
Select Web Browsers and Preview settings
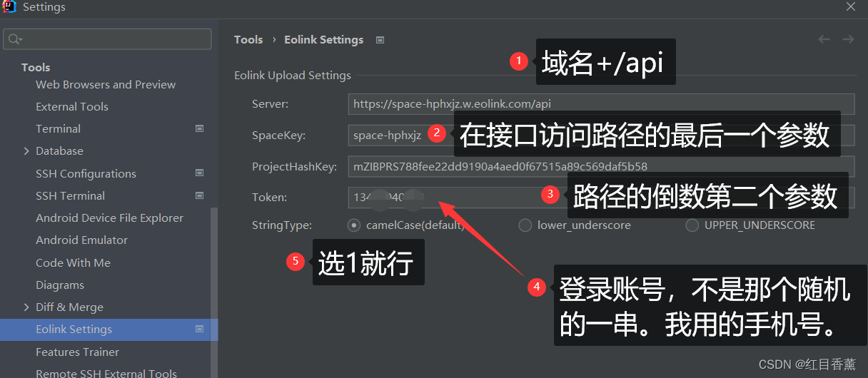pos(106,84)
